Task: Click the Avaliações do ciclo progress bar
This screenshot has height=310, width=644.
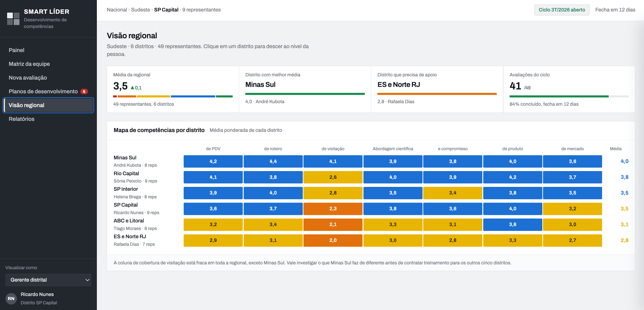Action: 569,96
